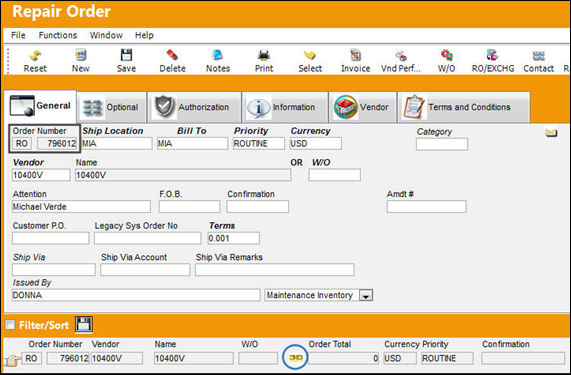
Task: Click the Confirmation cell in bottom row
Action: click(523, 358)
